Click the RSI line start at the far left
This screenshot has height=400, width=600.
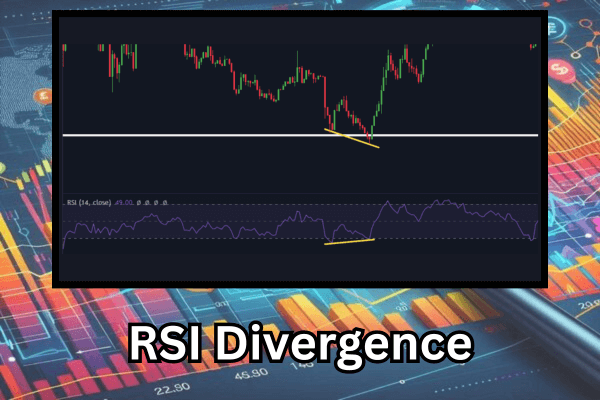(x=65, y=243)
